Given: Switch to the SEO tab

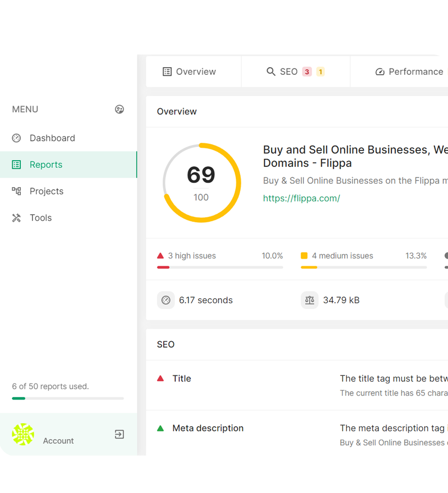Looking at the screenshot, I should (x=296, y=72).
